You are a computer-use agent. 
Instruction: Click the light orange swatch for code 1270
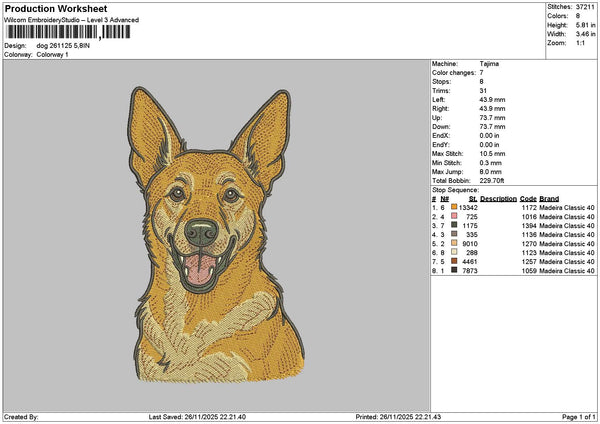(454, 243)
